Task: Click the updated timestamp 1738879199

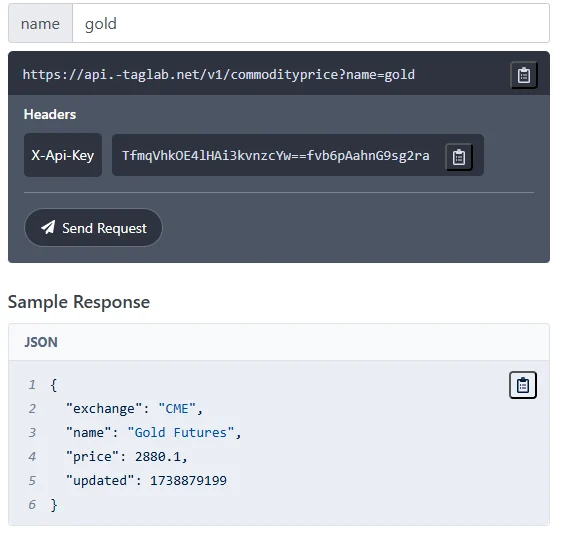Action: tap(188, 480)
